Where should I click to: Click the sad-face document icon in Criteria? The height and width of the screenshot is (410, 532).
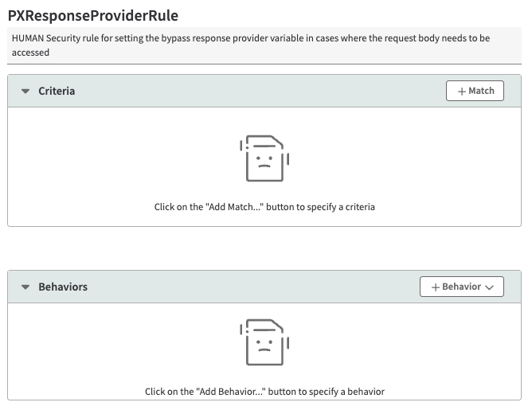[264, 158]
